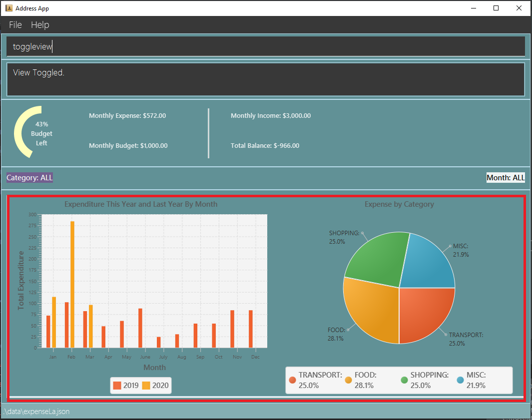This screenshot has width=532, height=420.
Task: Click the orange FOOD pie slice
Action: [372, 309]
